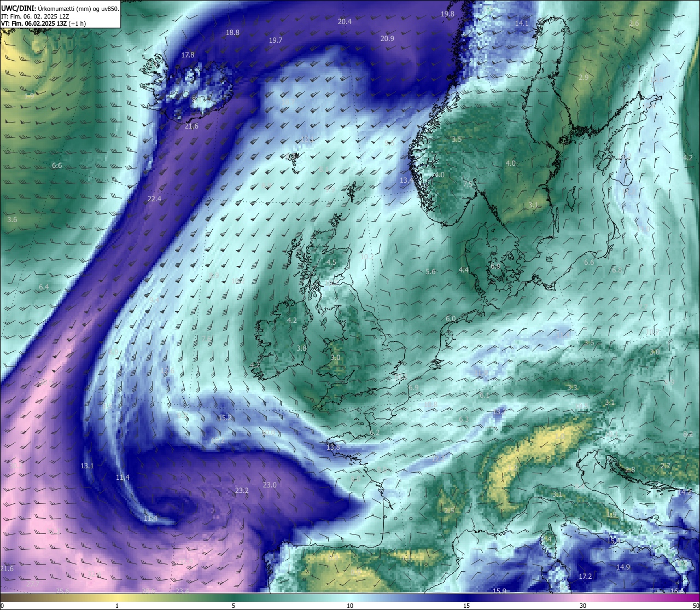Screen dimensions: 700x610
Task: Click the 18.8 value label
Action: coord(232,32)
